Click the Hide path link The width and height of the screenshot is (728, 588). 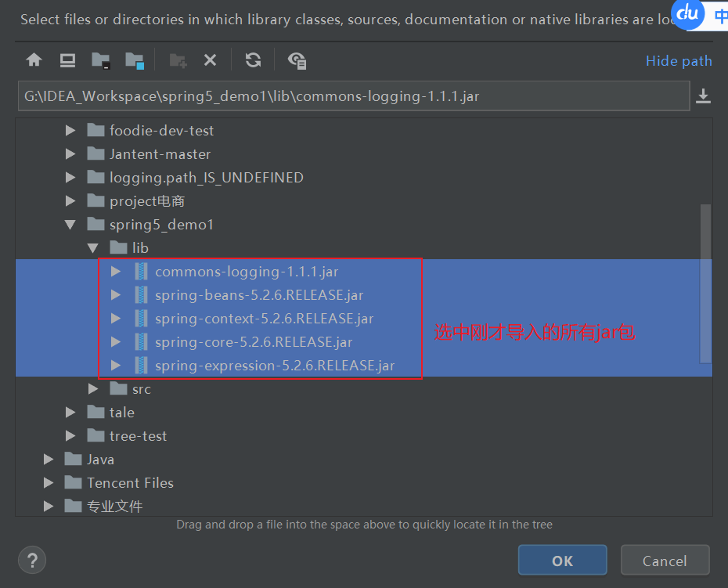point(679,61)
